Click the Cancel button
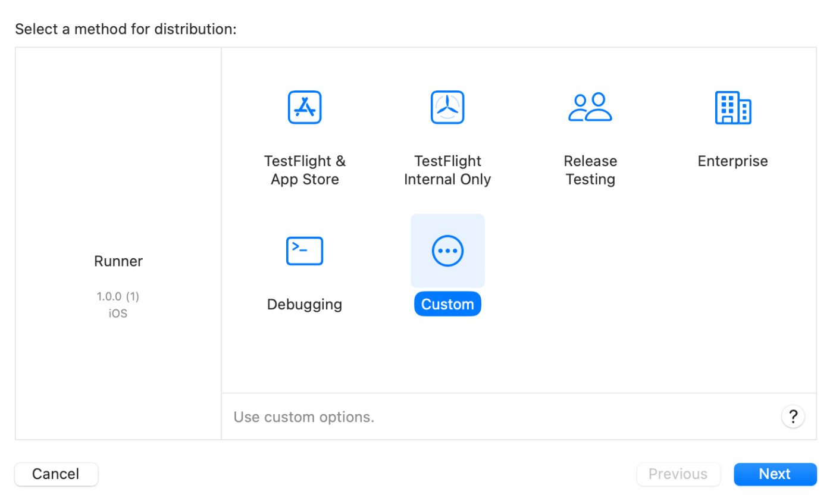 click(56, 474)
